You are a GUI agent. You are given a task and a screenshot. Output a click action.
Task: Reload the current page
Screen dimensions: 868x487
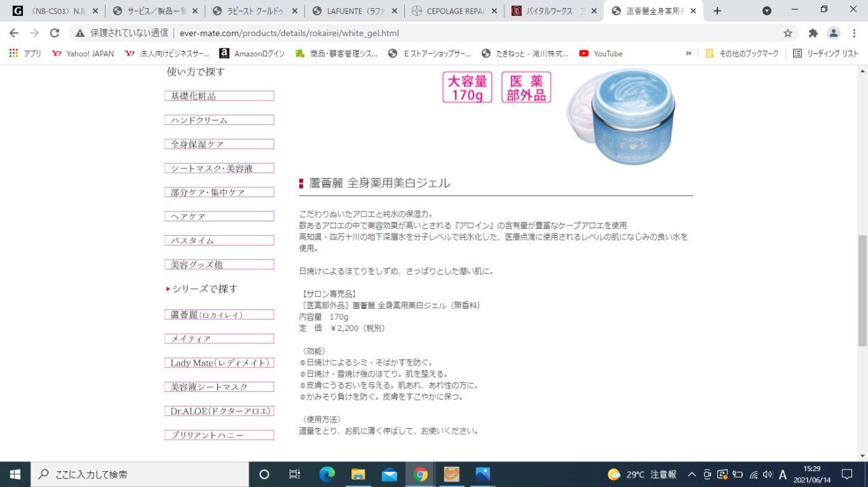55,33
